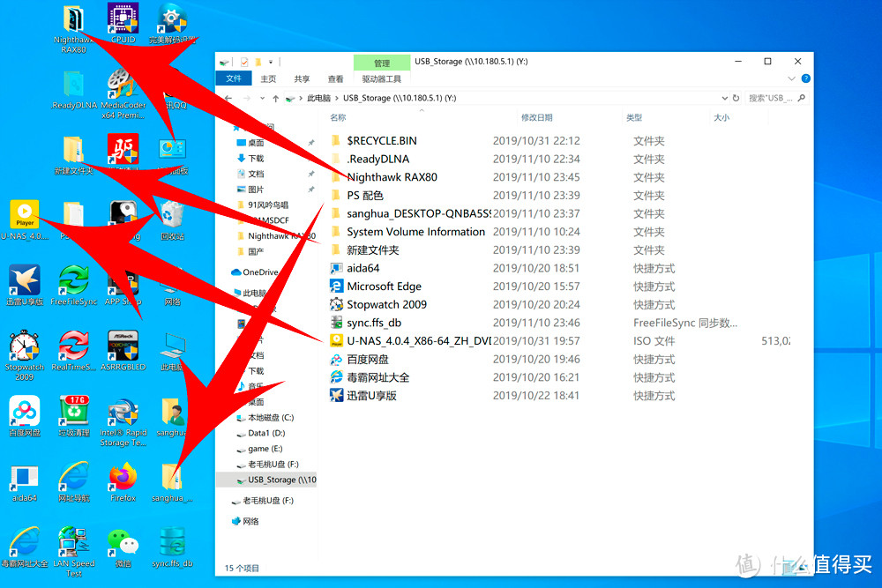
Task: Open sync.ffs_db desktop file
Action: [x=172, y=547]
